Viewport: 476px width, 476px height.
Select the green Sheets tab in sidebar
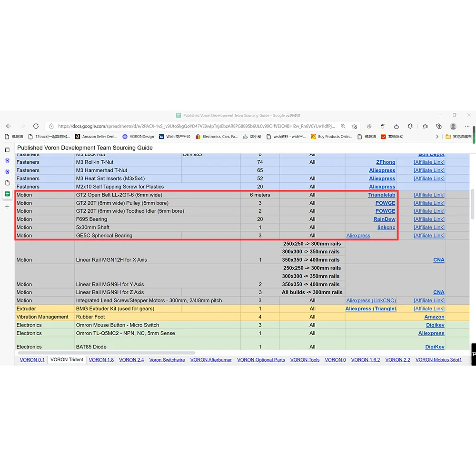click(x=7, y=194)
